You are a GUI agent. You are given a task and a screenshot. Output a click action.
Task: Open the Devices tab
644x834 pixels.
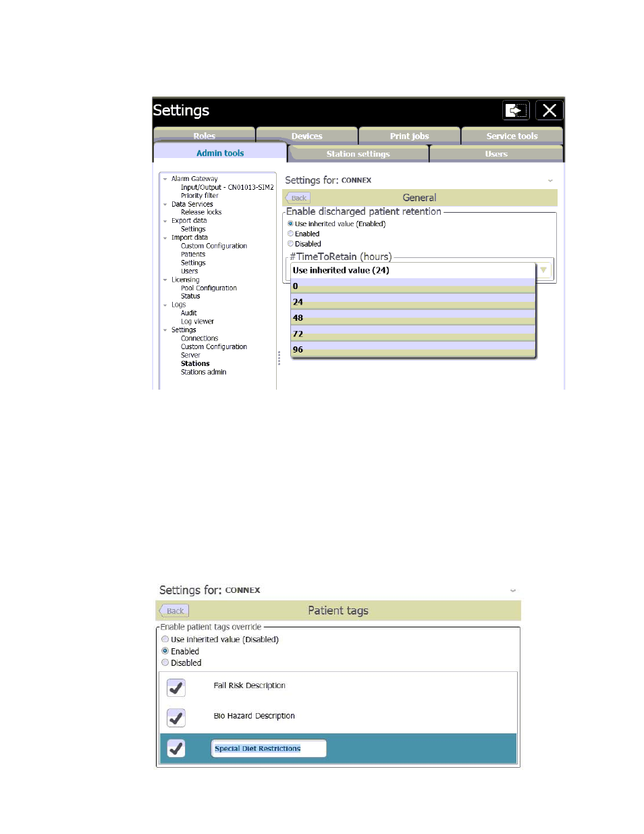(306, 136)
